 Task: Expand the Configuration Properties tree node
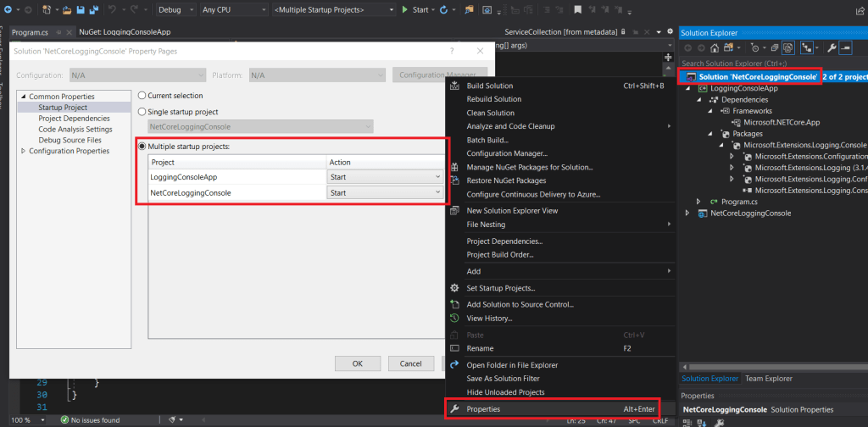click(23, 151)
